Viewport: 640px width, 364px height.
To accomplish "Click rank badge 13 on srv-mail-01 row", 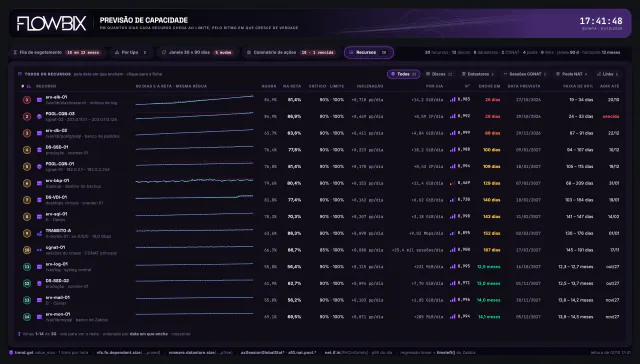I will (x=27, y=300).
